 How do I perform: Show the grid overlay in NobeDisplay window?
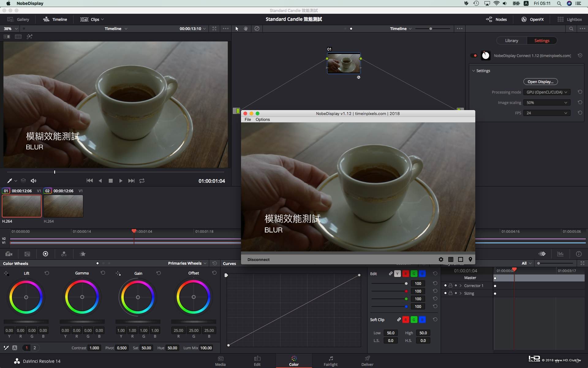(450, 259)
